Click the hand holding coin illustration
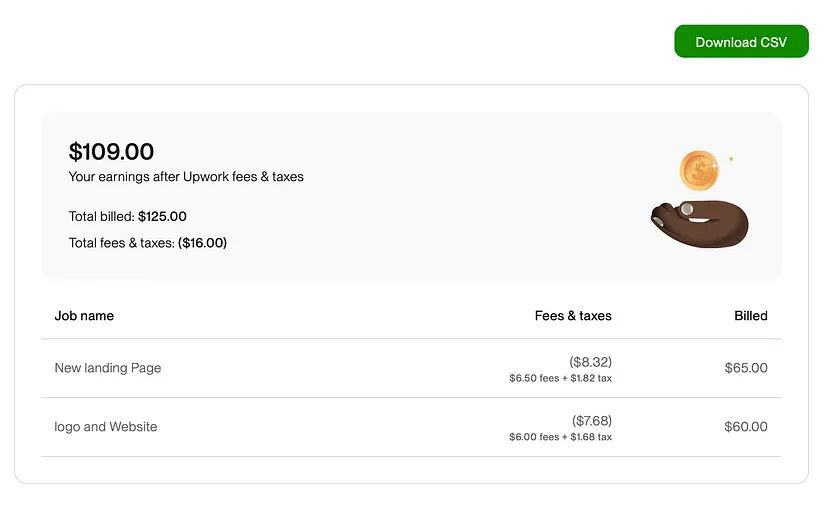Image resolution: width=828 pixels, height=508 pixels. (x=700, y=223)
